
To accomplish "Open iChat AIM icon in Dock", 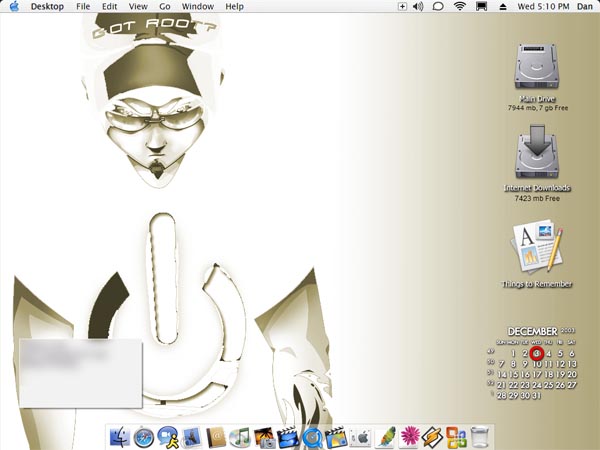I will [x=168, y=437].
